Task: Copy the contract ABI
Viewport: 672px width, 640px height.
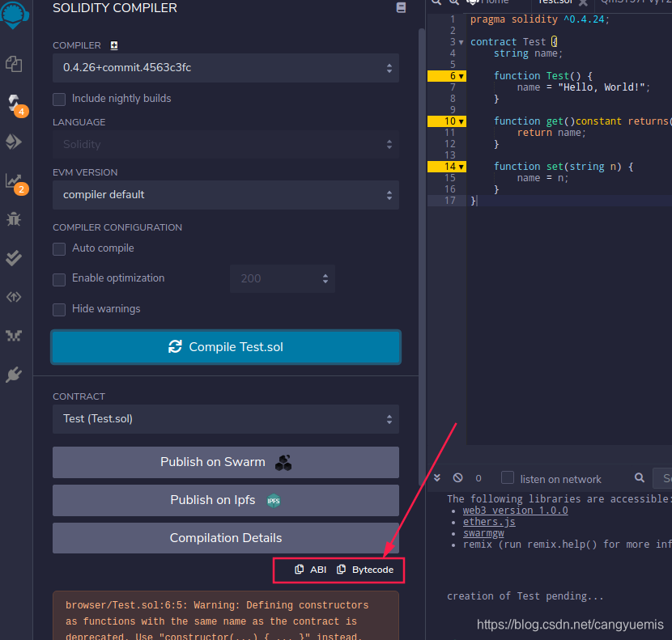Action: tap(310, 570)
